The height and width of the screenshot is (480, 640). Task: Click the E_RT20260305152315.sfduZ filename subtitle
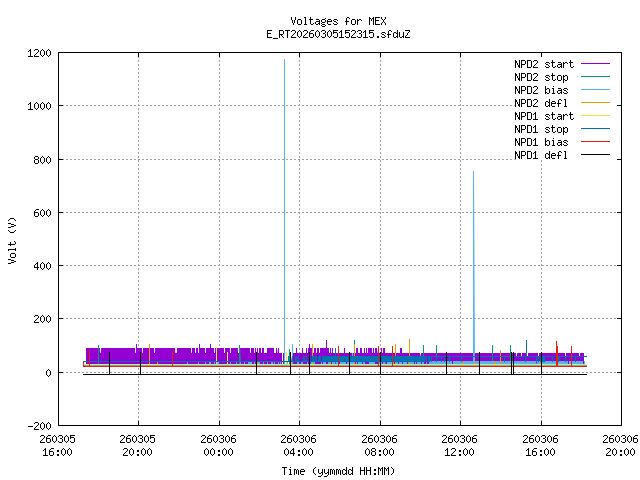point(338,34)
